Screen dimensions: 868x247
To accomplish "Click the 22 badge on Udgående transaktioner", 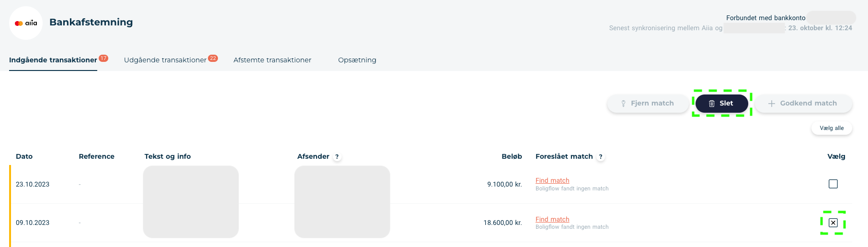I will click(x=213, y=58).
